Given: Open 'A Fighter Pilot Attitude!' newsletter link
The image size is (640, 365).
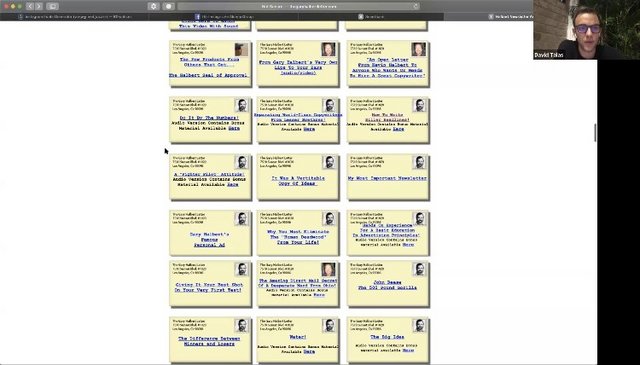Looking at the screenshot, I should pos(209,174).
